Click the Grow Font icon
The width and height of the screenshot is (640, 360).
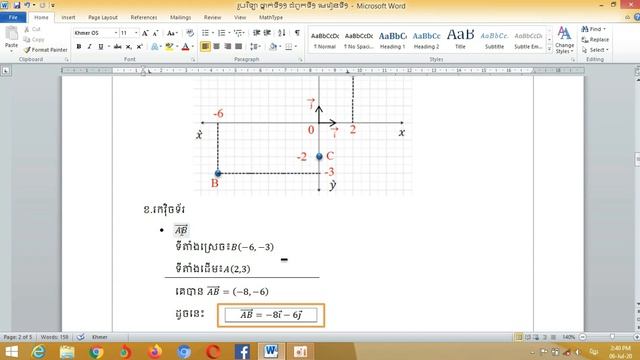[x=145, y=33]
